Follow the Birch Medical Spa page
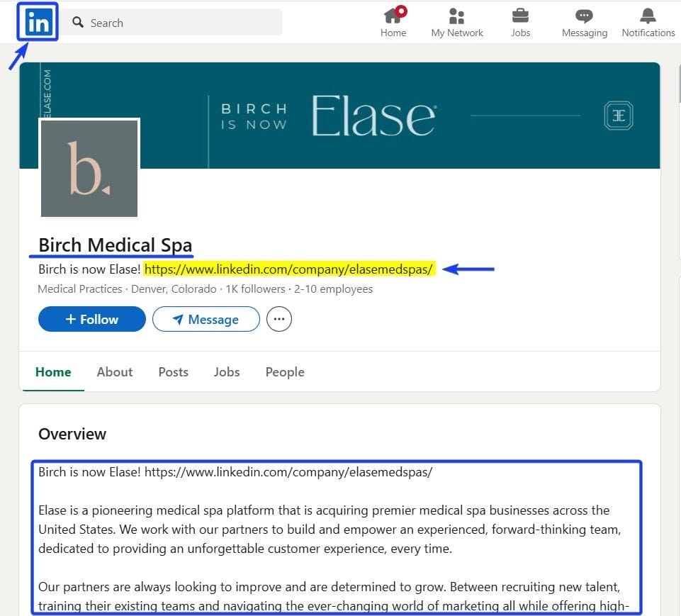Screen dimensions: 681x616 [x=91, y=319]
